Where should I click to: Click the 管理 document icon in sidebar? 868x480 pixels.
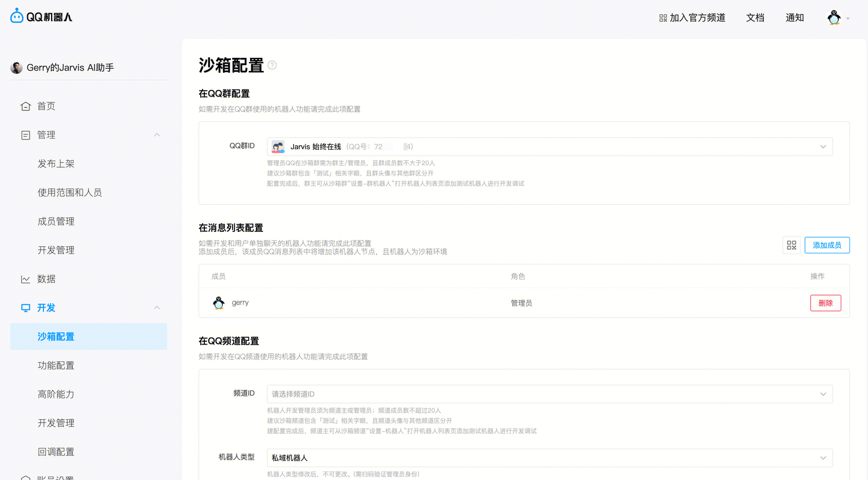click(25, 135)
